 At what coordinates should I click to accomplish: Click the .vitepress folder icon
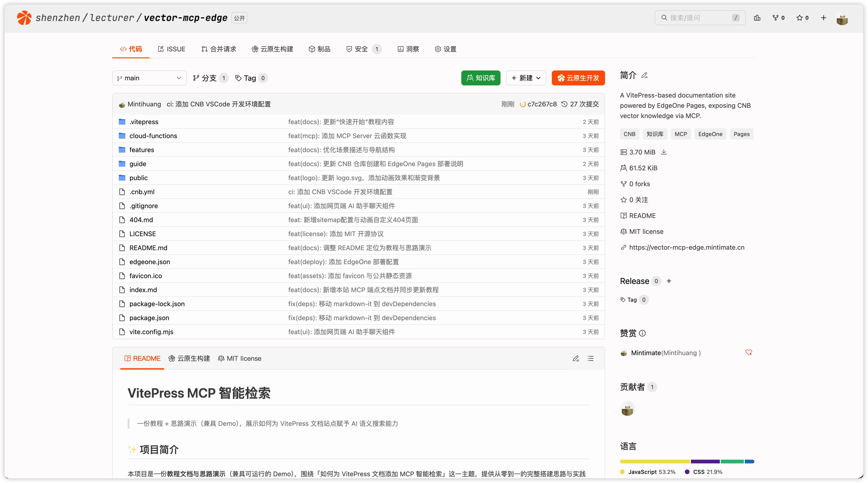point(122,122)
